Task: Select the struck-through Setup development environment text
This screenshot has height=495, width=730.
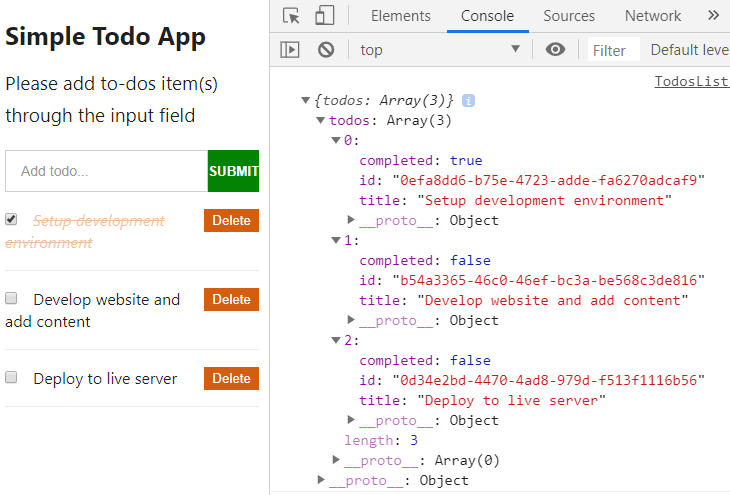Action: (85, 231)
